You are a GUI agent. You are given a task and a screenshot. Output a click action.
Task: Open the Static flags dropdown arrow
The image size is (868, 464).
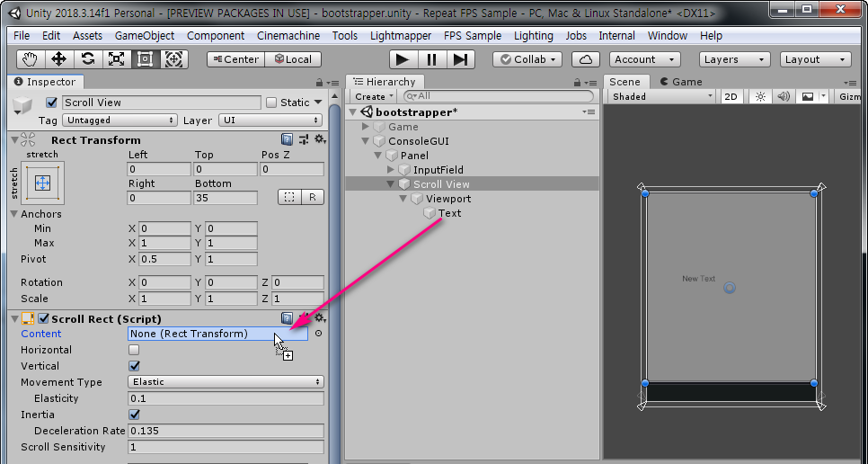[318, 102]
